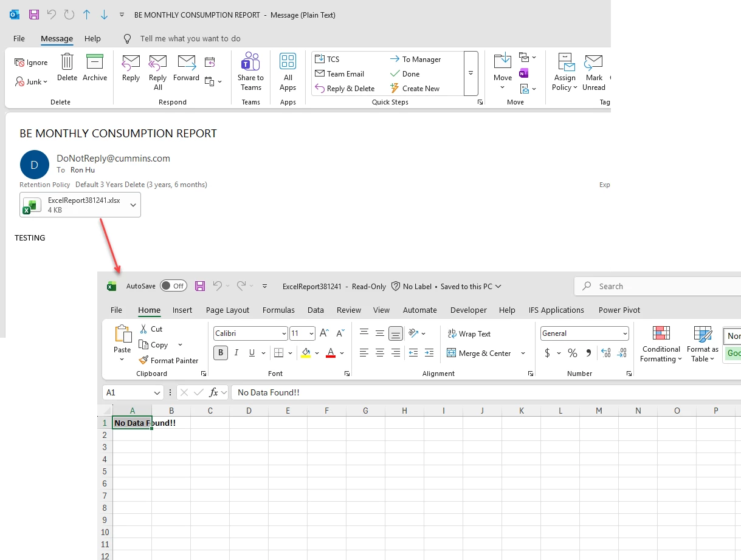
Task: Click the Excel Search box
Action: click(658, 286)
